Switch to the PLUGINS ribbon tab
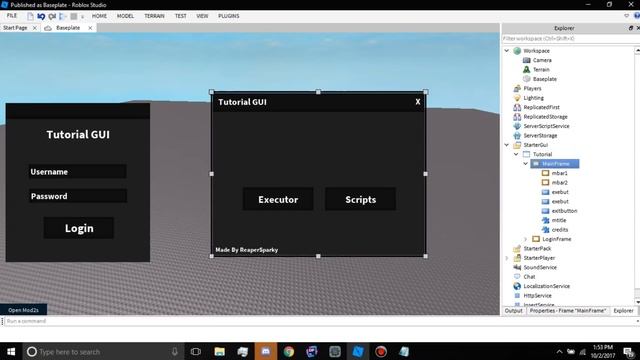 point(229,16)
